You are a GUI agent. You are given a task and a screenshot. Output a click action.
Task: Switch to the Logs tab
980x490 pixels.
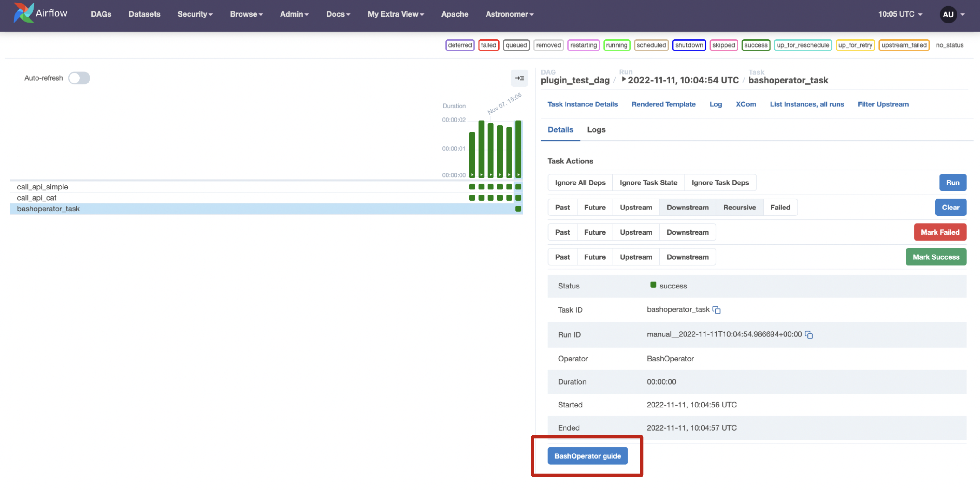pyautogui.click(x=595, y=129)
